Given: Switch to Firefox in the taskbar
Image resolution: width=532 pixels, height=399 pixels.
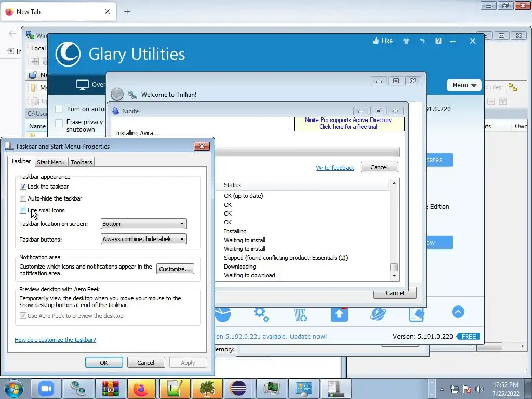Looking at the screenshot, I should tap(142, 389).
